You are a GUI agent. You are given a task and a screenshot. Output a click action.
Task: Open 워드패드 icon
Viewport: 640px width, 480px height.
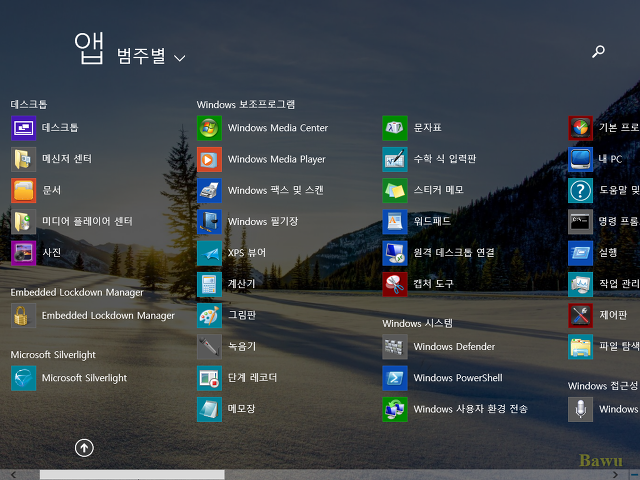(395, 222)
